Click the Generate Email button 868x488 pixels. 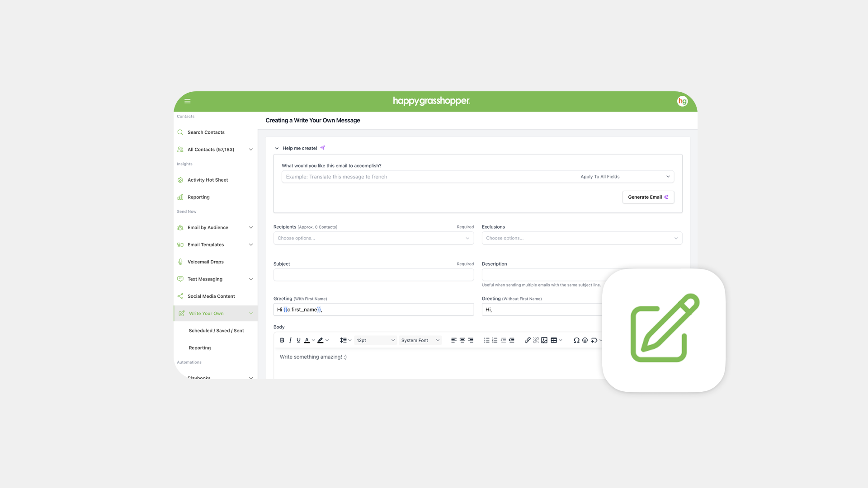[648, 197]
